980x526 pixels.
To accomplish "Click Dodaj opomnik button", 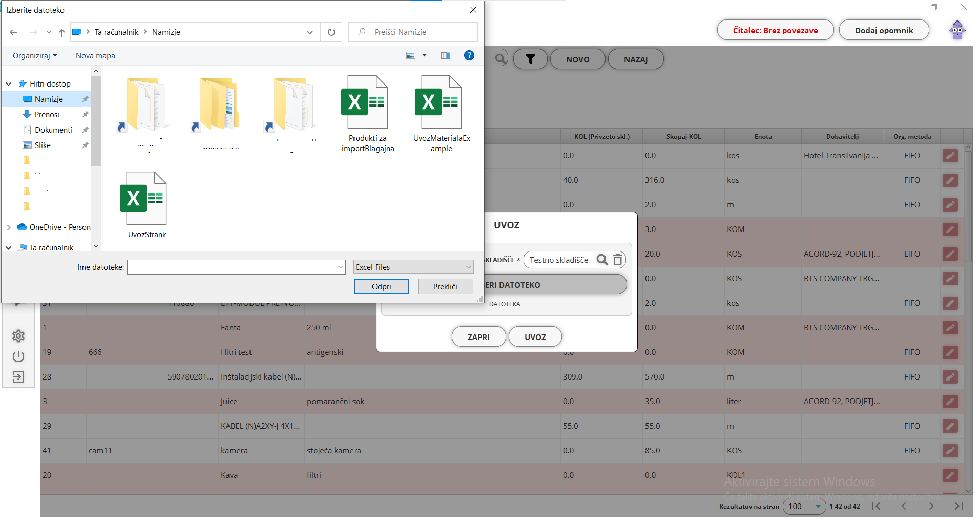I will click(884, 30).
